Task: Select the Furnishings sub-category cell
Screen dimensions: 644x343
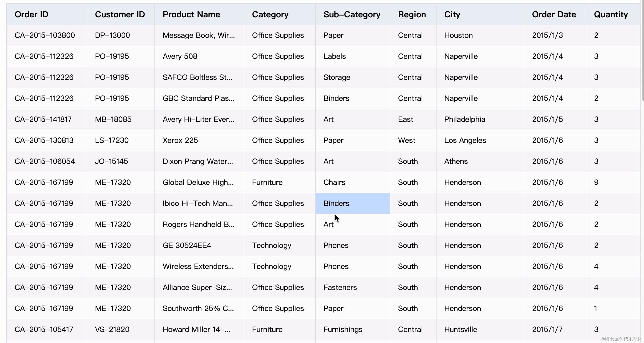Action: [343, 330]
